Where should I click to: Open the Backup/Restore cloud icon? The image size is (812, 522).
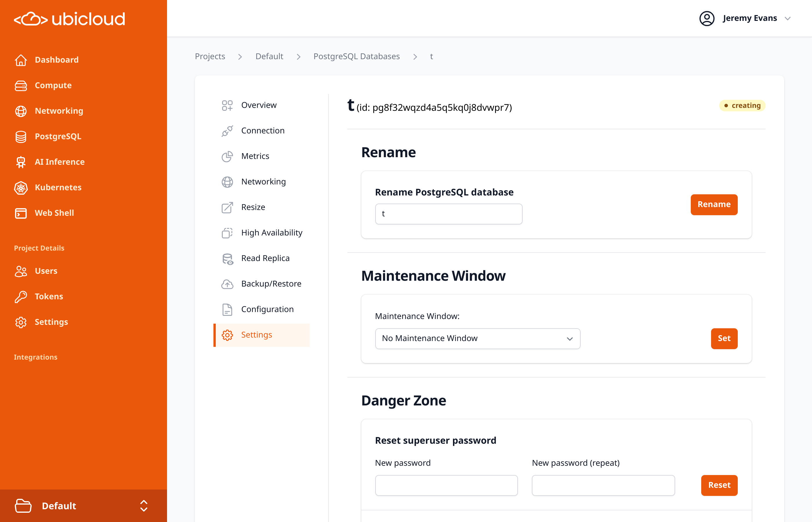[x=227, y=284]
